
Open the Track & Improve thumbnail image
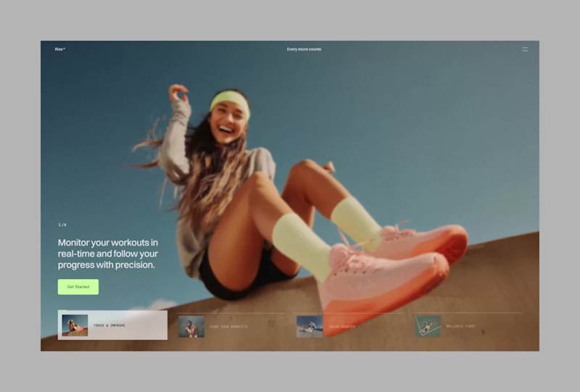(x=75, y=325)
